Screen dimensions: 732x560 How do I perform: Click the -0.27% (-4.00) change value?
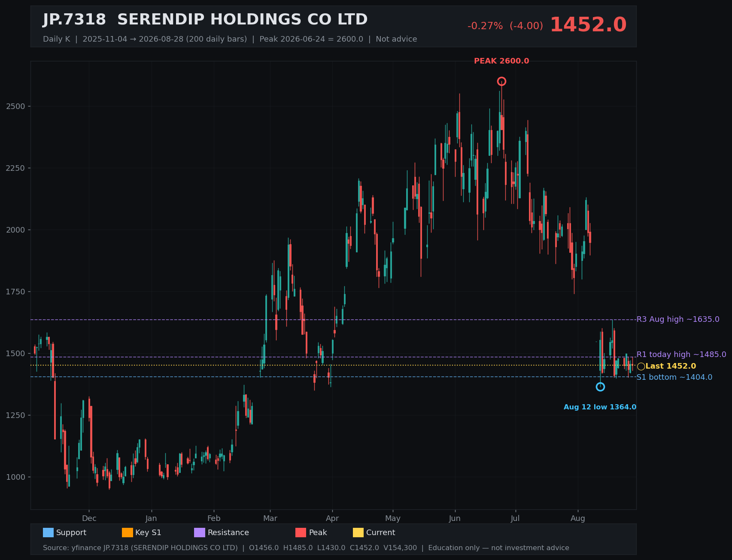505,26
